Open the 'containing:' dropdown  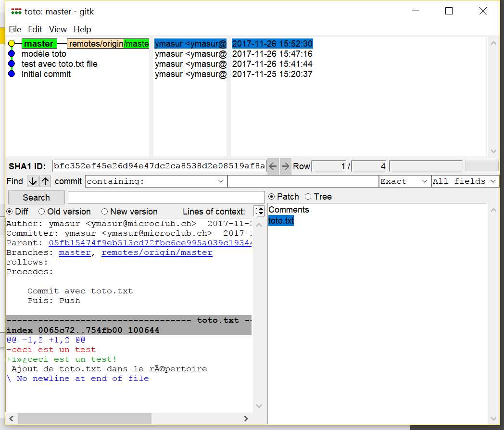tap(156, 181)
